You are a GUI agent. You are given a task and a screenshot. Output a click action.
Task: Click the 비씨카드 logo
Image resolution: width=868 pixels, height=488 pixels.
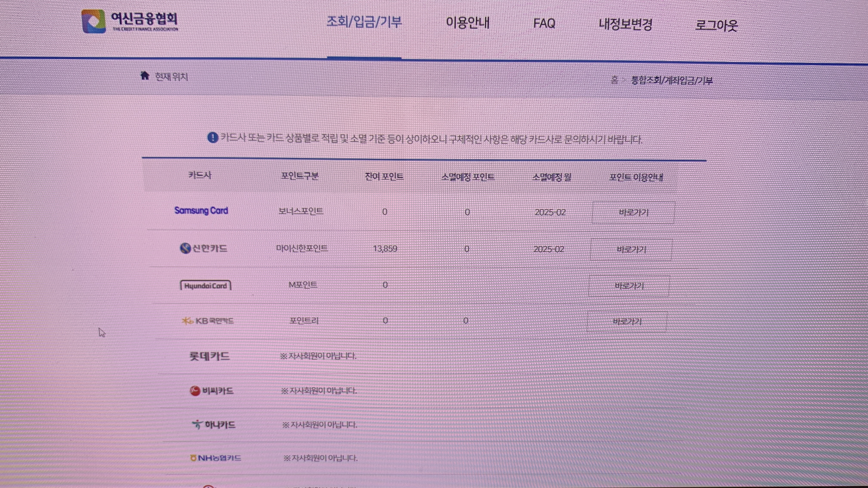(212, 391)
